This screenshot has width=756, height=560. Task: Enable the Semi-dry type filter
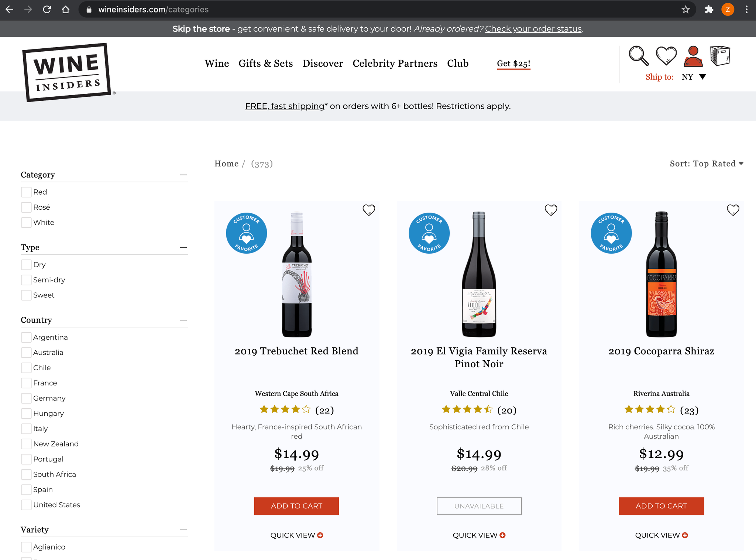pos(26,280)
